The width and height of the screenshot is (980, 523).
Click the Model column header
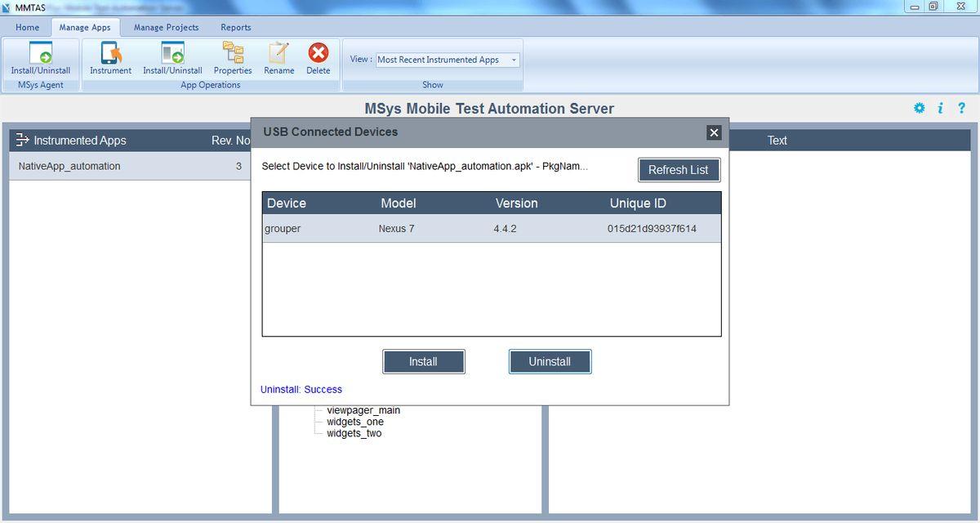(x=399, y=203)
